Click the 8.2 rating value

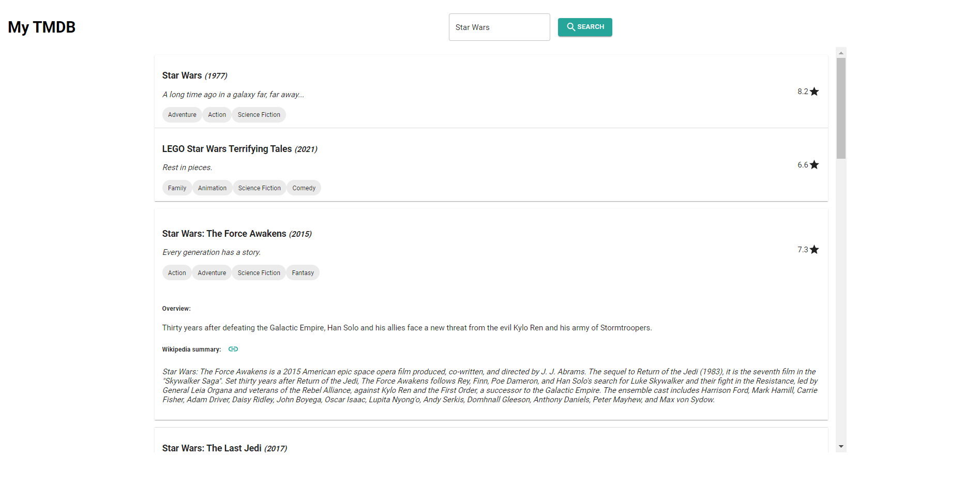803,92
